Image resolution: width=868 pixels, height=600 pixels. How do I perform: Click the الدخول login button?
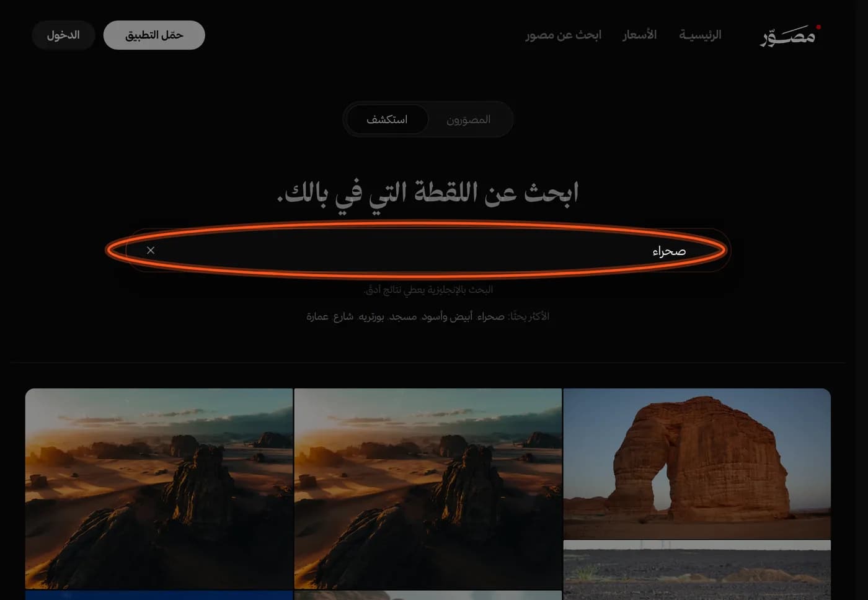(x=63, y=35)
